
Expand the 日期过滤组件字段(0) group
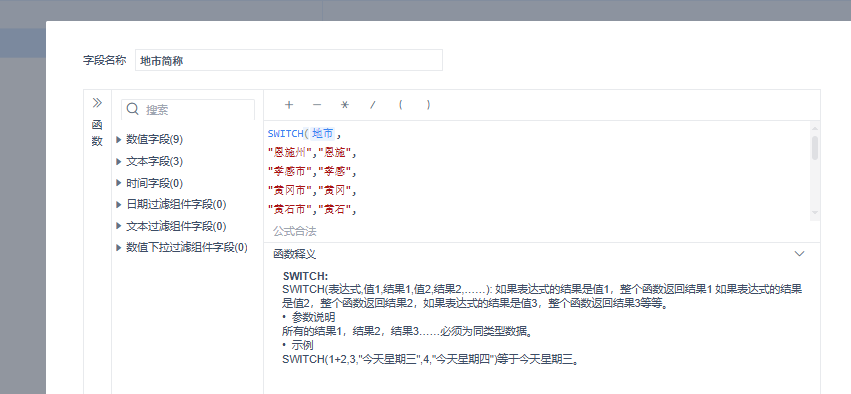pos(119,205)
